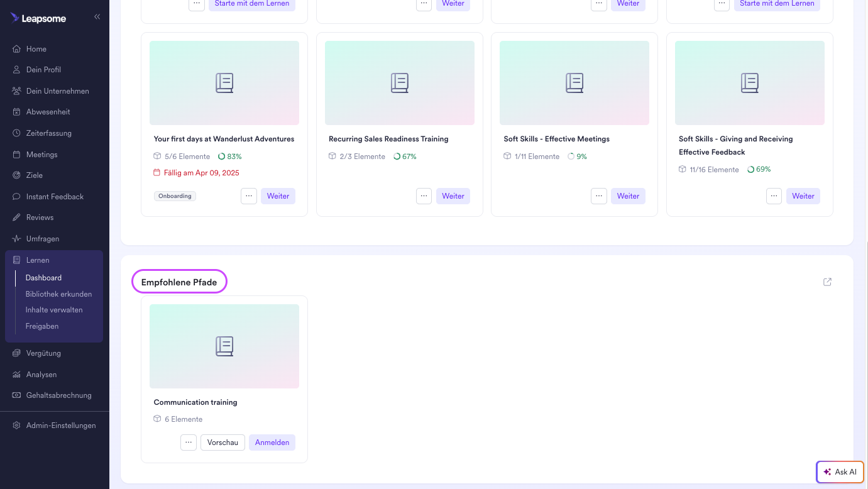Click the Umfragen pulse icon
Screen dimensions: 868x489
point(17,239)
